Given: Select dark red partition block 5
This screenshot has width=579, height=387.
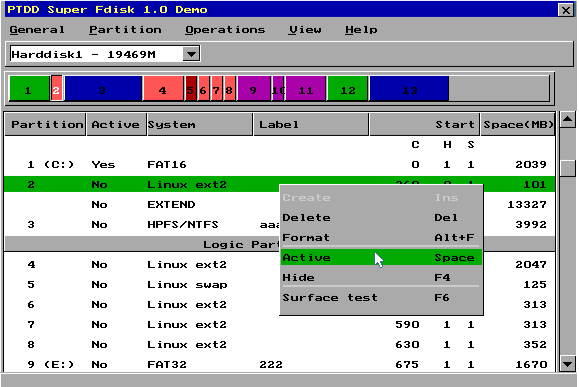Looking at the screenshot, I should click(x=191, y=88).
